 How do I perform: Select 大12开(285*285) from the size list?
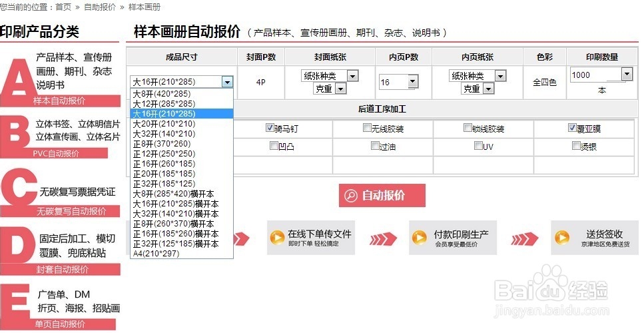182,103
